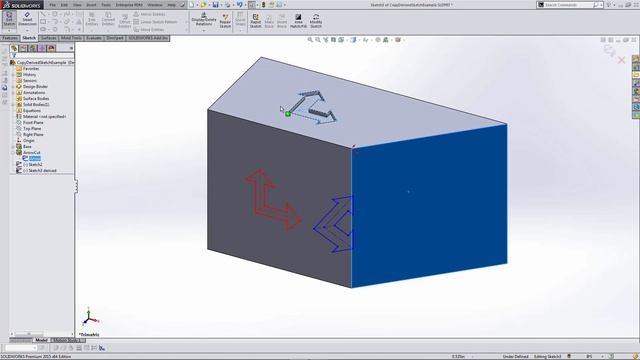Select the Line sketch tool
This screenshot has height=360, width=640.
[43, 14]
